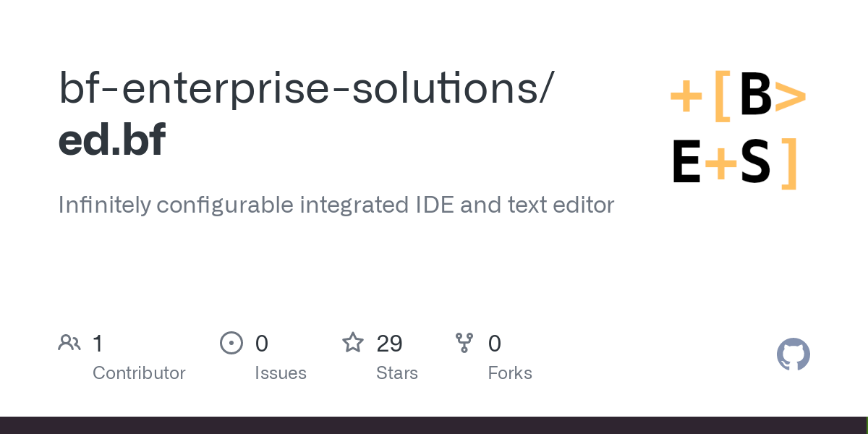Click the Issues circle-dot icon

pyautogui.click(x=231, y=343)
